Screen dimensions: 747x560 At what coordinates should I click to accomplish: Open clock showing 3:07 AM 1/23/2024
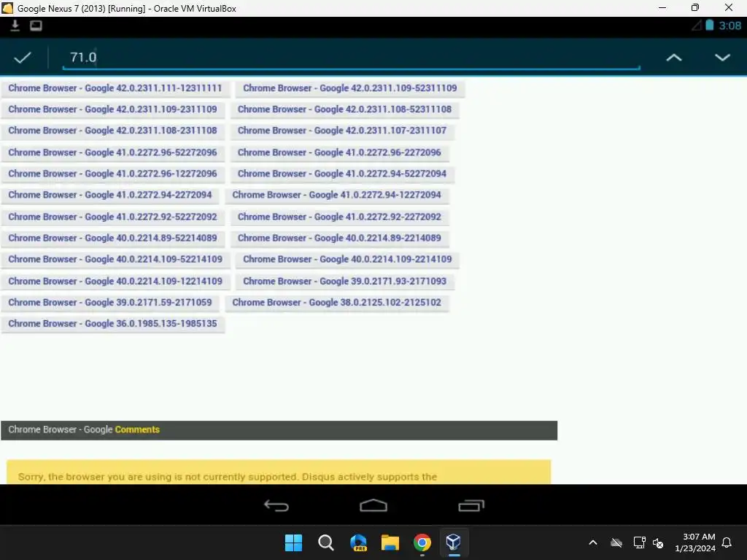(695, 542)
